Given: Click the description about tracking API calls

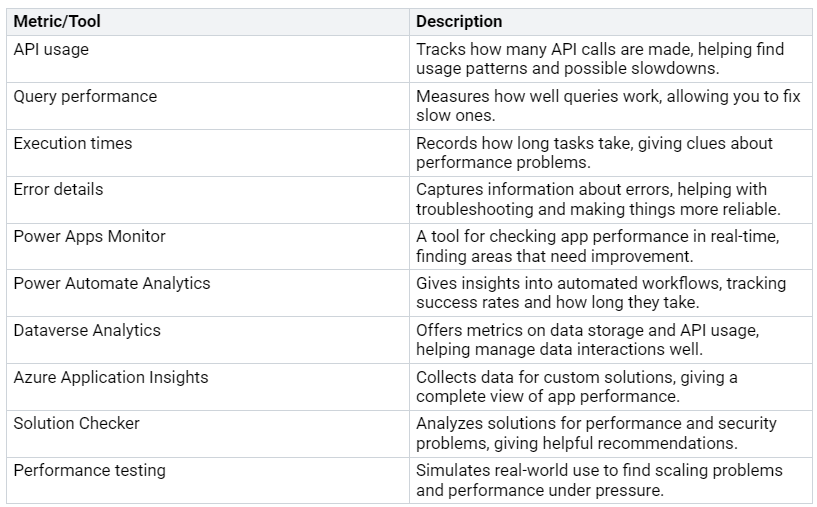Looking at the screenshot, I should tap(600, 59).
